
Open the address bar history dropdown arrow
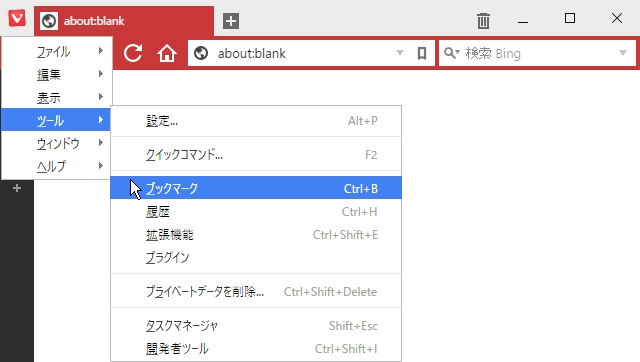coord(400,53)
